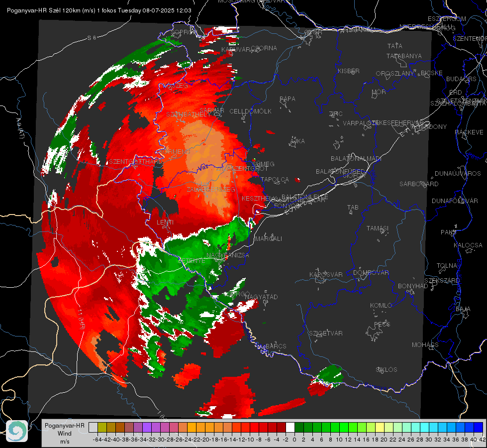Click the SUMEG city label
The image size is (487, 448).
click(263, 164)
